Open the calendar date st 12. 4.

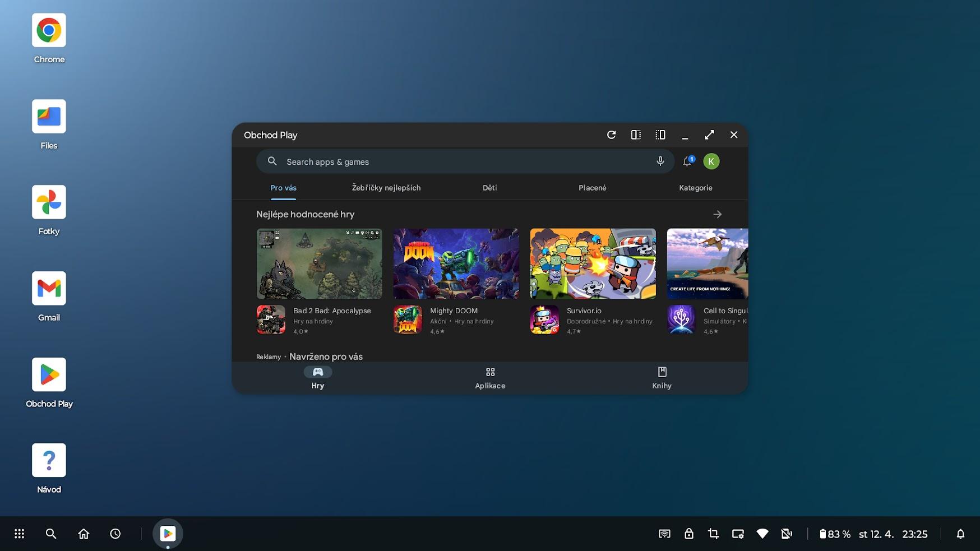tap(876, 534)
